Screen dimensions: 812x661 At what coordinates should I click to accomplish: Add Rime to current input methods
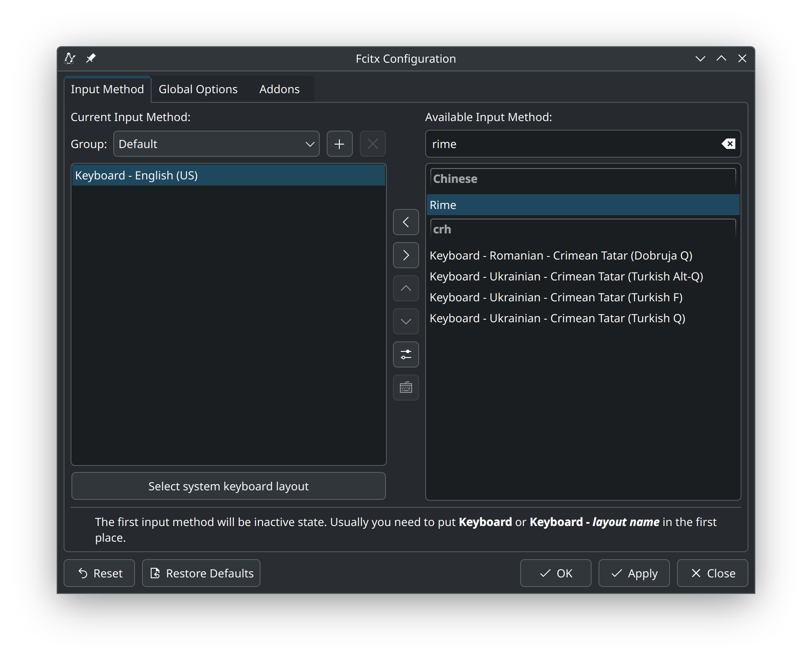[x=406, y=223]
